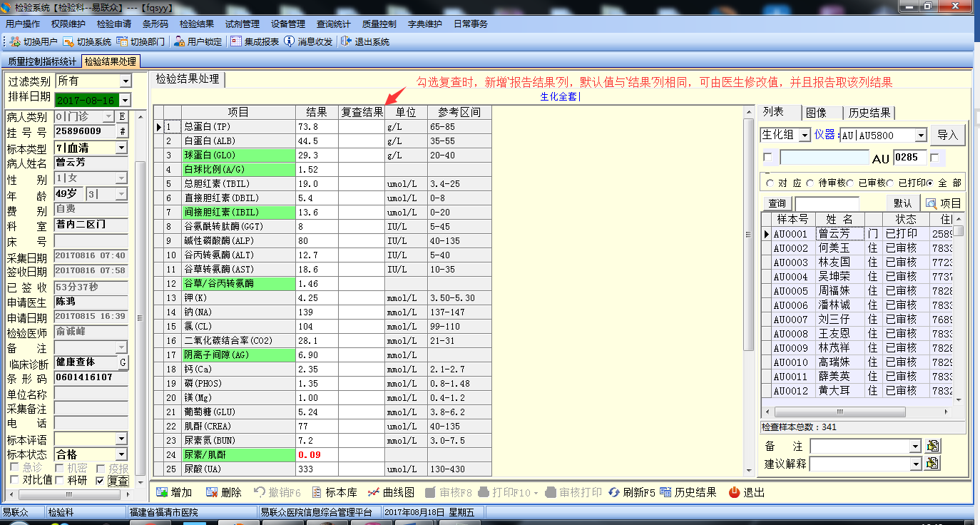Click the 删除 delete button
The width and height of the screenshot is (980, 525).
(x=224, y=492)
